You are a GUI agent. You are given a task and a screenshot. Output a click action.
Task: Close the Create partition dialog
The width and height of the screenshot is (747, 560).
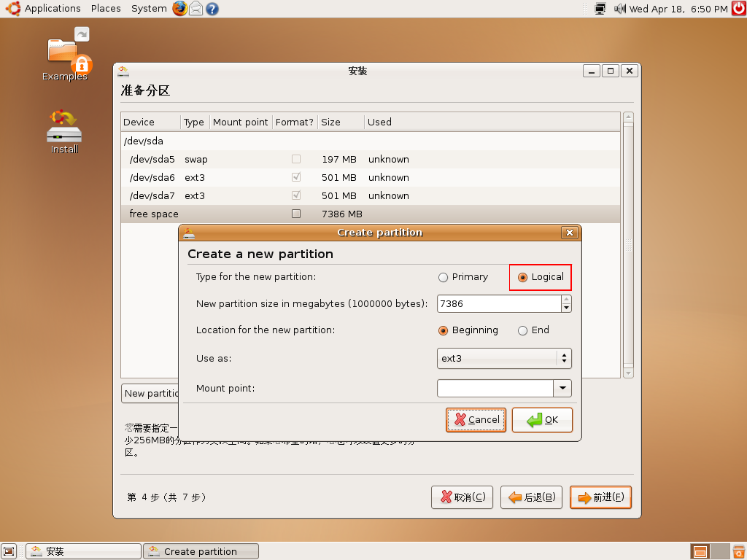pos(569,233)
